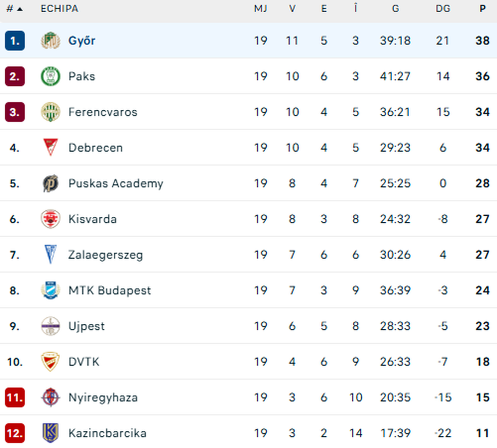Sort the table by the P points column
Screen dimensions: 497x448
click(x=482, y=9)
